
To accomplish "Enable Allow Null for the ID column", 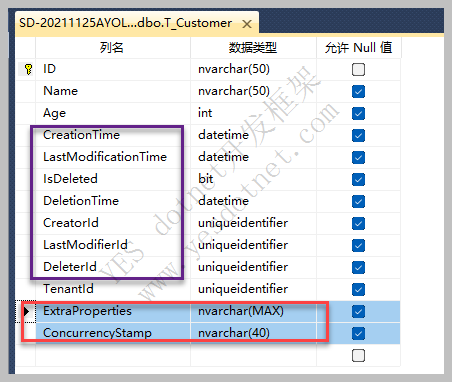I will [358, 69].
